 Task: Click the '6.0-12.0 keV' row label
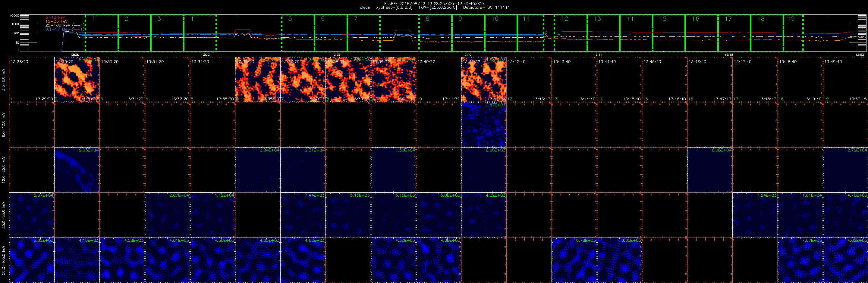(x=4, y=125)
